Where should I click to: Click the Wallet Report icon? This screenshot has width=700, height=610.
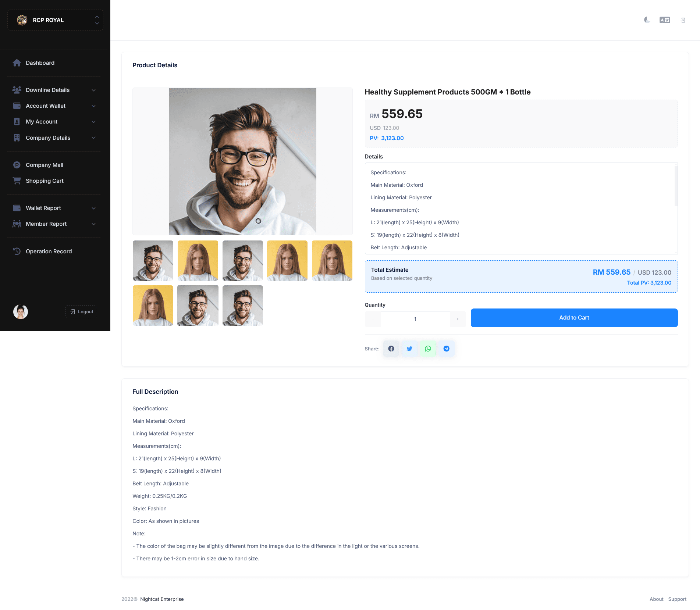coord(17,208)
